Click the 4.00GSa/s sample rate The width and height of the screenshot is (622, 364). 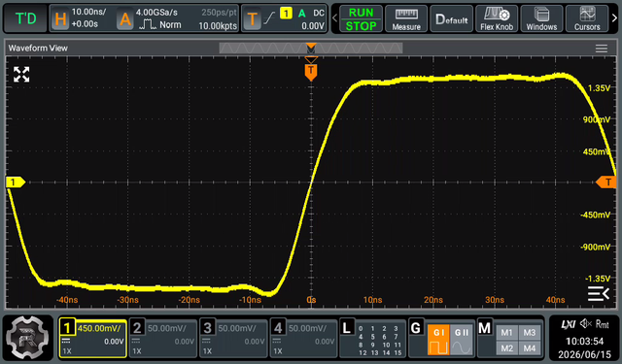156,12
